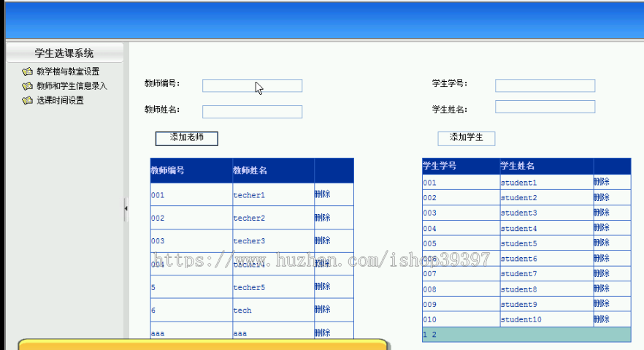This screenshot has width=644, height=350.
Task: Delete teacher techer2 row
Action: tap(323, 218)
